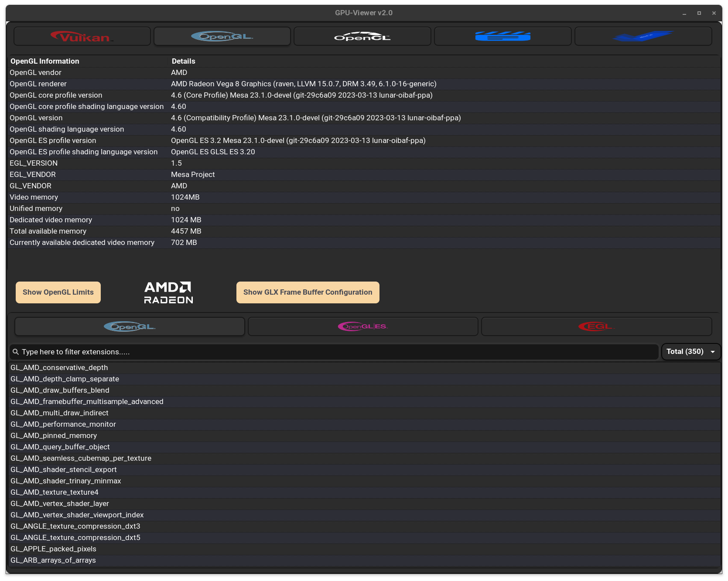728x581 pixels.
Task: Select GL_ARB_arrays_of_arrays in extension list
Action: point(53,560)
